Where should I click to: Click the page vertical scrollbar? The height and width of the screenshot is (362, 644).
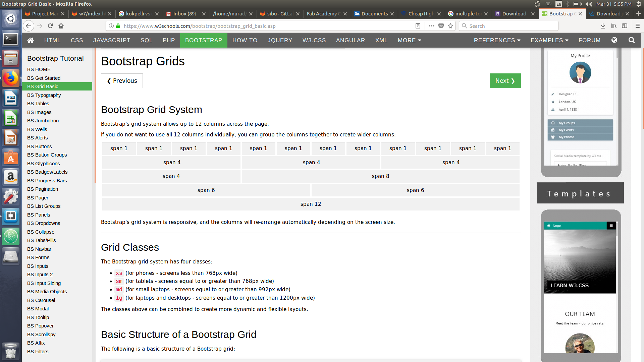coord(643,88)
